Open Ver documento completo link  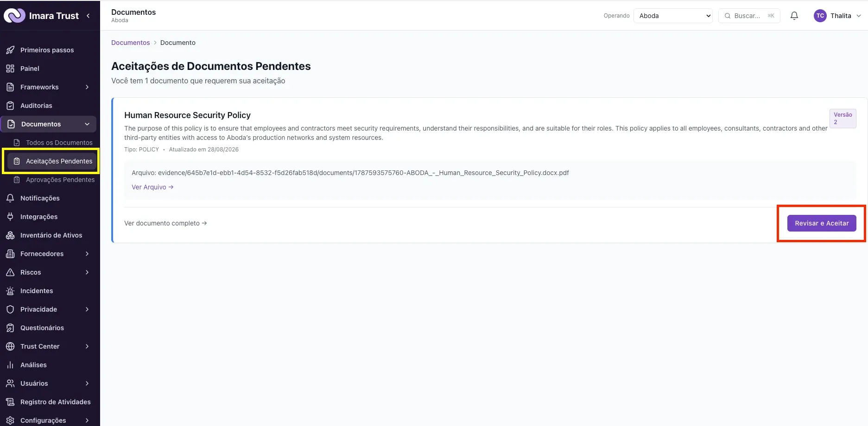click(165, 223)
